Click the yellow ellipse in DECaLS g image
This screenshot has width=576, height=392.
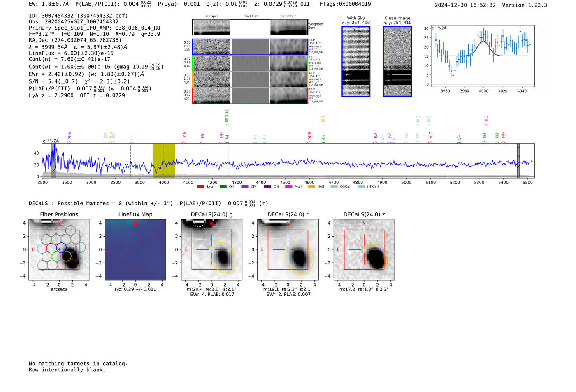click(223, 257)
